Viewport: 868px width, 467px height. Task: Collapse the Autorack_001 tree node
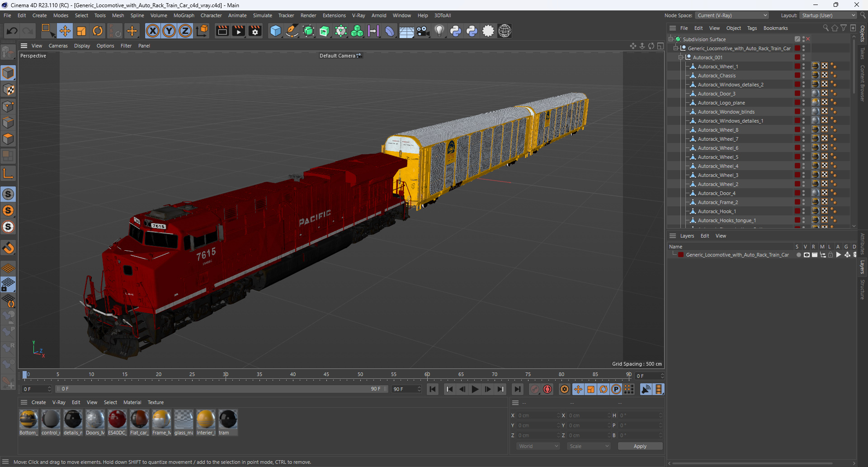tap(681, 57)
